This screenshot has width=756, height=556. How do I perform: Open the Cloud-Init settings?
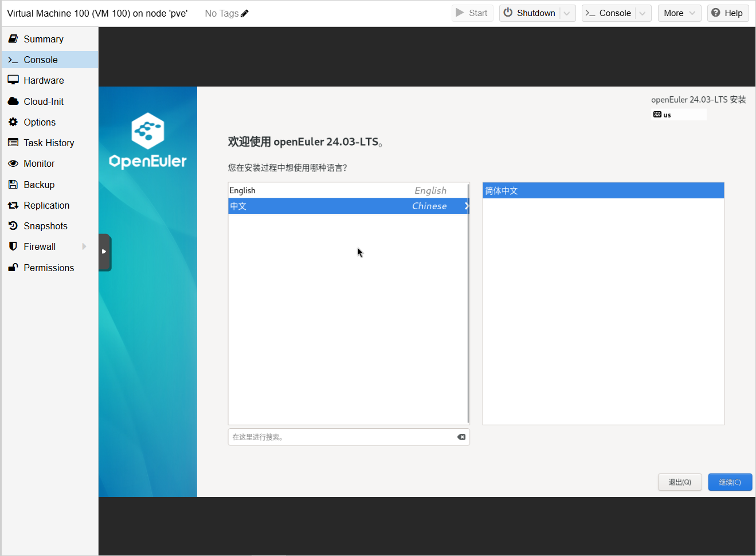pos(44,101)
